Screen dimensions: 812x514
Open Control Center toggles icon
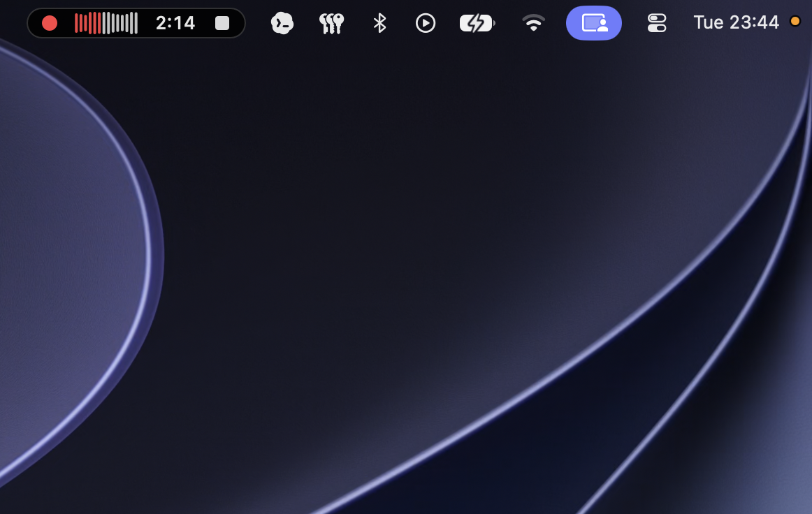[x=657, y=23]
